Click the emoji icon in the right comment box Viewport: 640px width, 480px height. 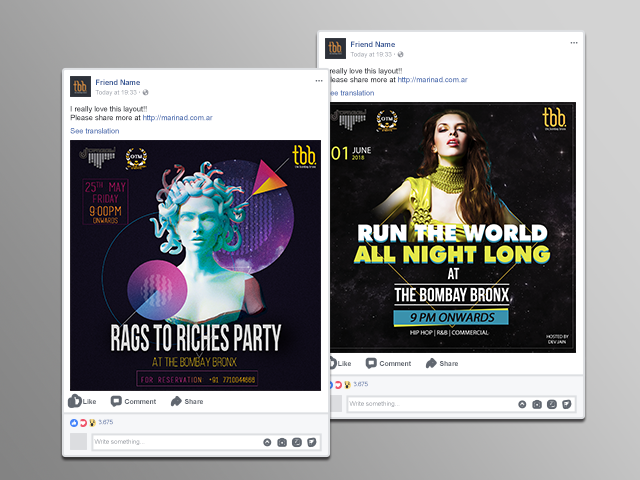click(x=522, y=404)
